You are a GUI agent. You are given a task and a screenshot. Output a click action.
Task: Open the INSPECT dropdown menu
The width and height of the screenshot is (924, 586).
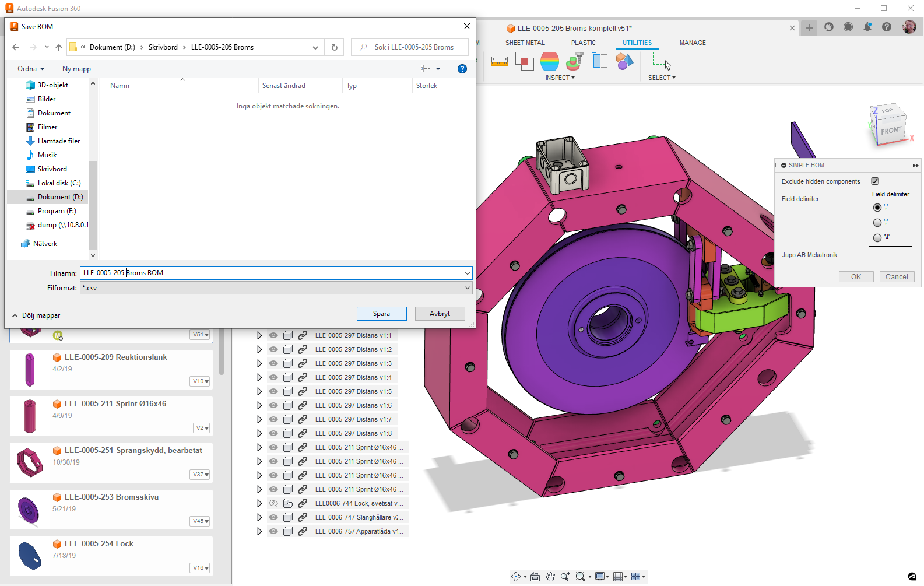560,78
